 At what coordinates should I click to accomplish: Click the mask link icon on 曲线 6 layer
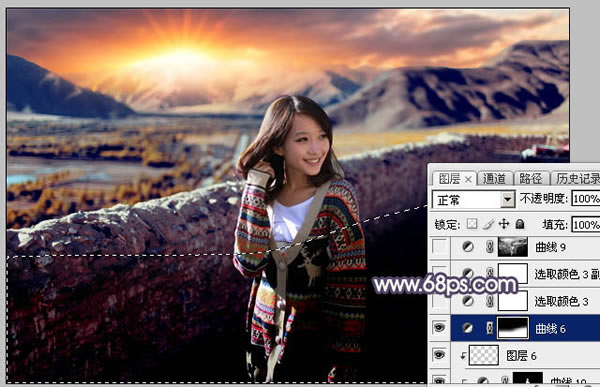[489, 328]
